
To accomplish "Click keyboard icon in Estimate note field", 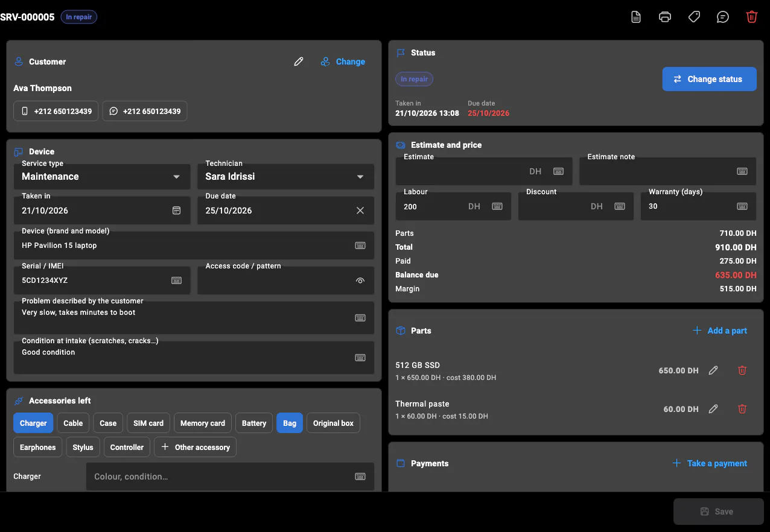I will 742,171.
